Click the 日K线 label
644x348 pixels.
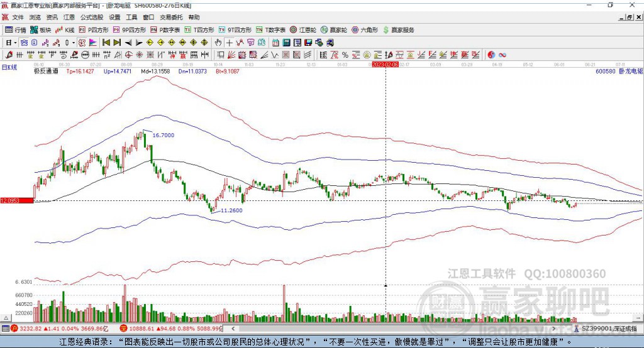pos(9,67)
